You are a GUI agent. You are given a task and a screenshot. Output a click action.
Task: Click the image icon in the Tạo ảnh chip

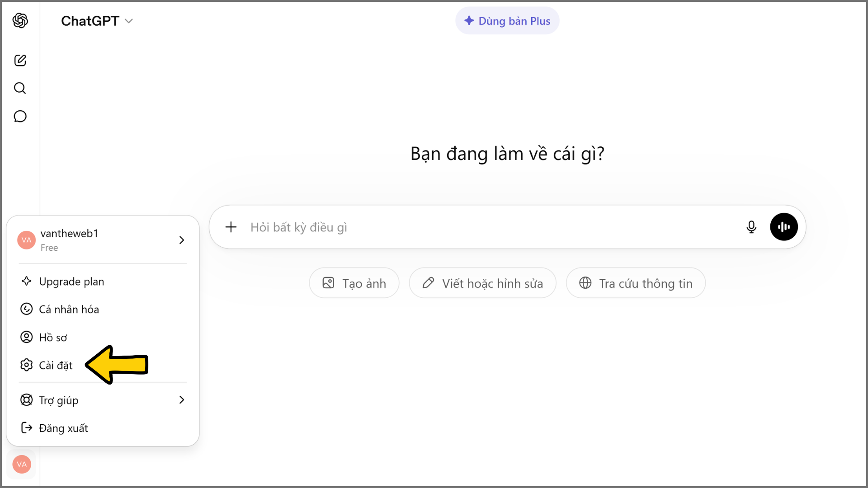[328, 283]
